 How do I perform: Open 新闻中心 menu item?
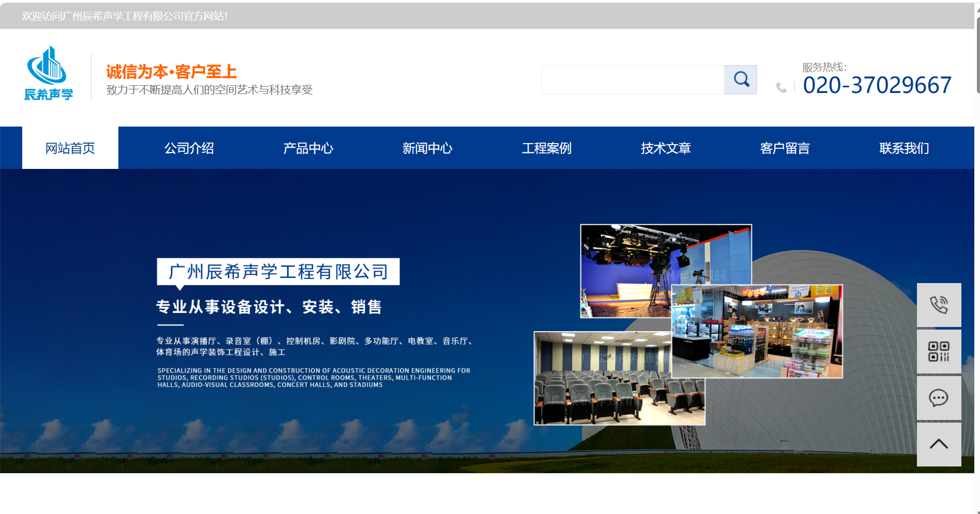pyautogui.click(x=427, y=148)
